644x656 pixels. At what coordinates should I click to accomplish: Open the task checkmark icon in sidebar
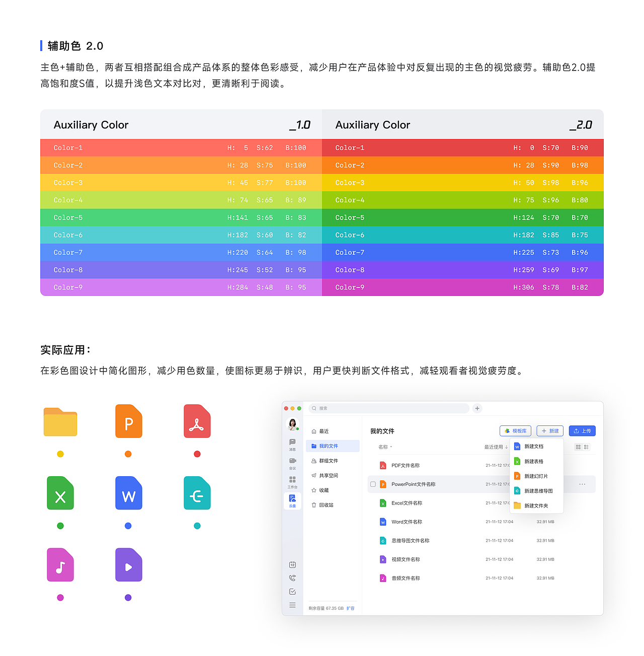point(292,592)
